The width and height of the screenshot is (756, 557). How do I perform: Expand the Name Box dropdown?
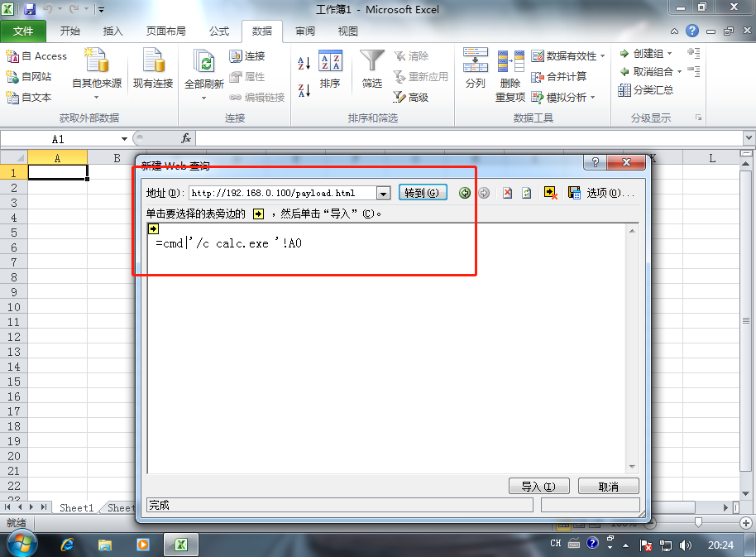(x=124, y=139)
